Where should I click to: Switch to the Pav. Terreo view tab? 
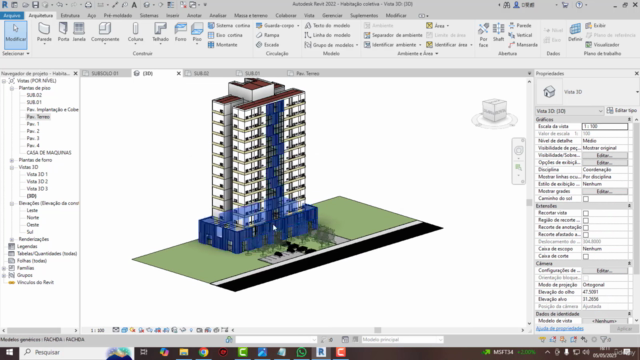click(307, 73)
